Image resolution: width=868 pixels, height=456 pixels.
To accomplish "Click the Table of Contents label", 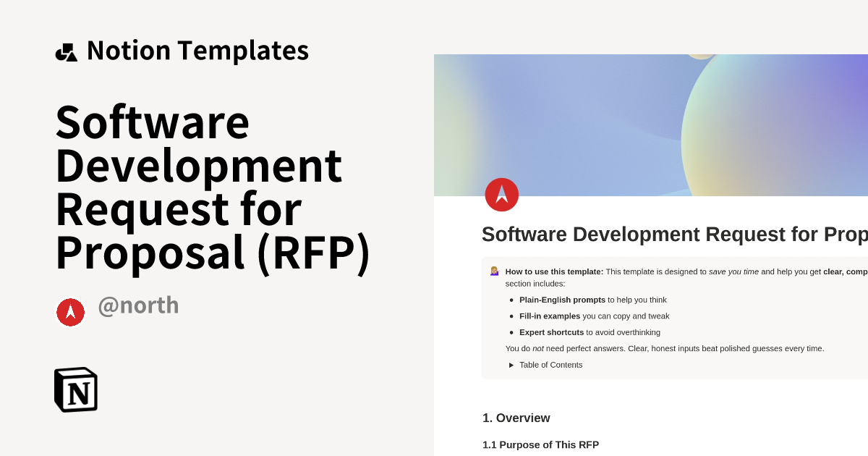I will point(550,365).
